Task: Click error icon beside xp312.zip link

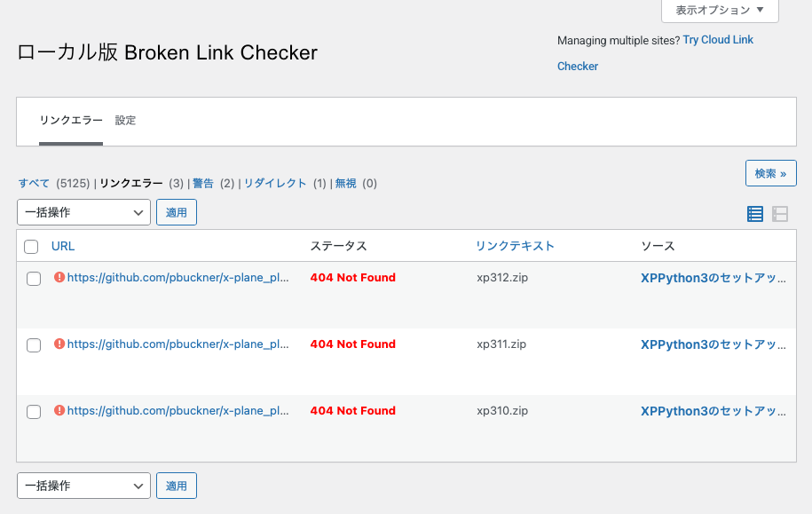Action: pos(59,277)
